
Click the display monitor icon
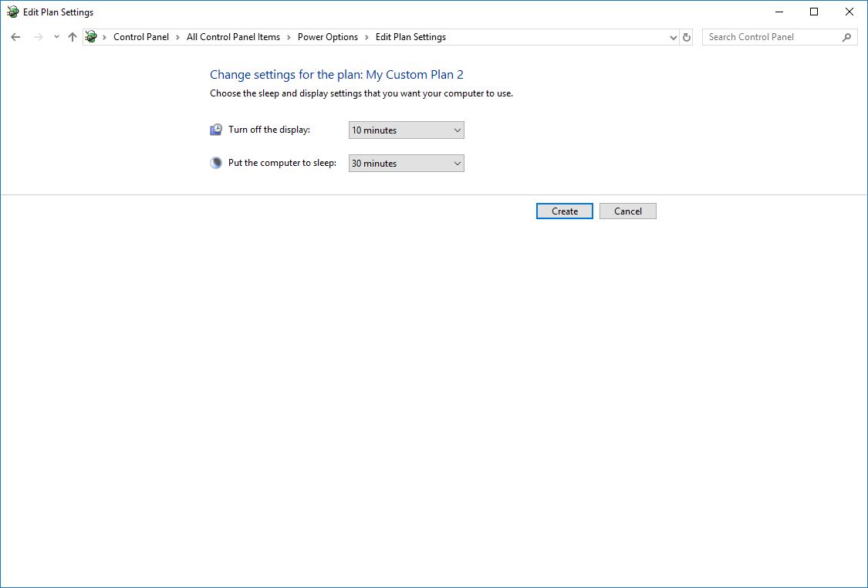215,129
